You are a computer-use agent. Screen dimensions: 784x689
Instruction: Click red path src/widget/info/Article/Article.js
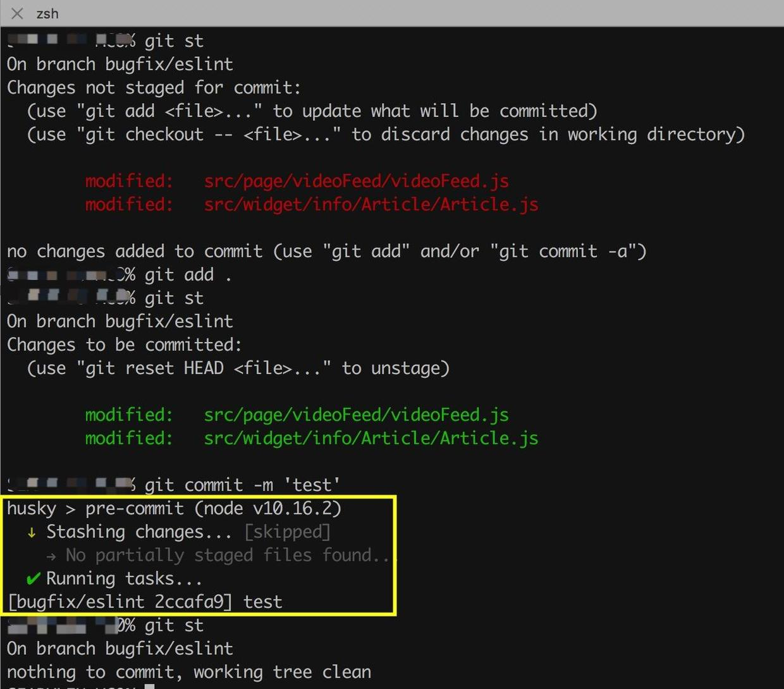pos(371,205)
